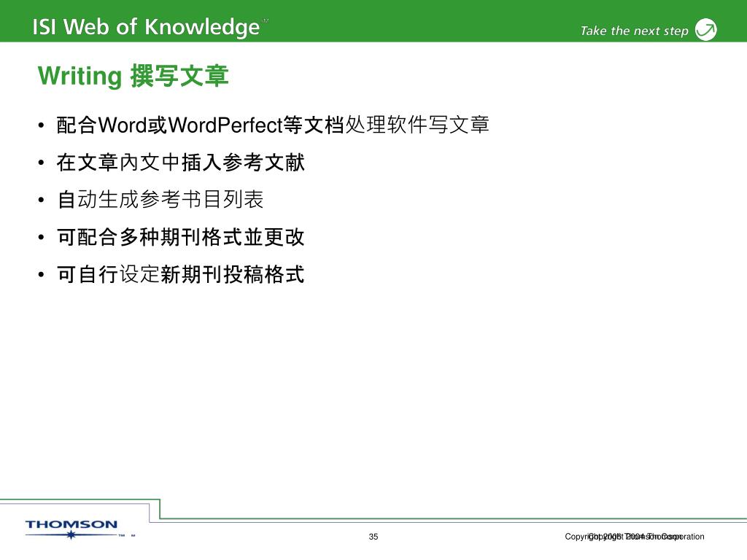The image size is (747, 560).
Task: Click the bullet '可自行设定新期刊投稿格式'
Action: [180, 274]
